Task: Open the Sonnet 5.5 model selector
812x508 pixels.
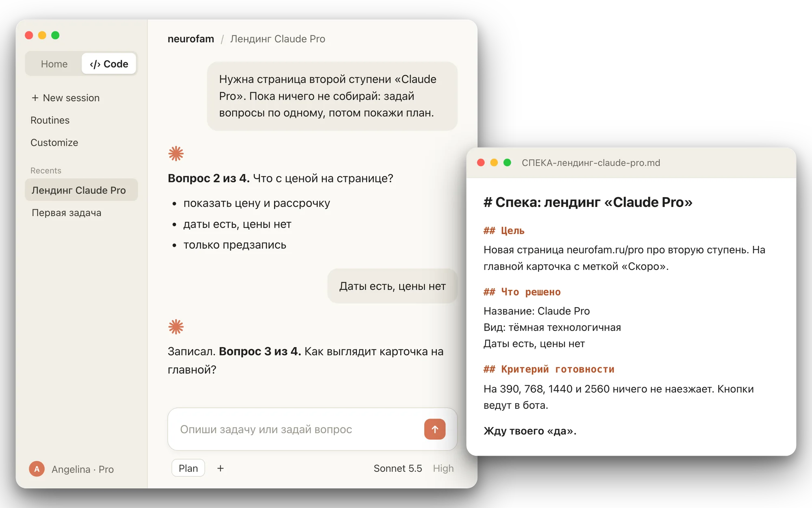Action: (398, 468)
